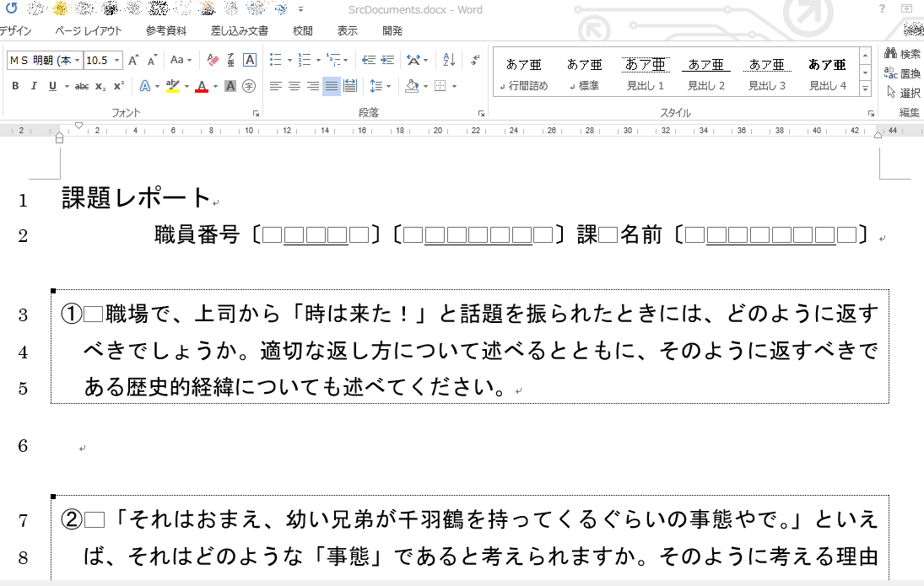Sort paragraphs with the 並べ替え icon
The image size is (924, 586).
point(448,59)
